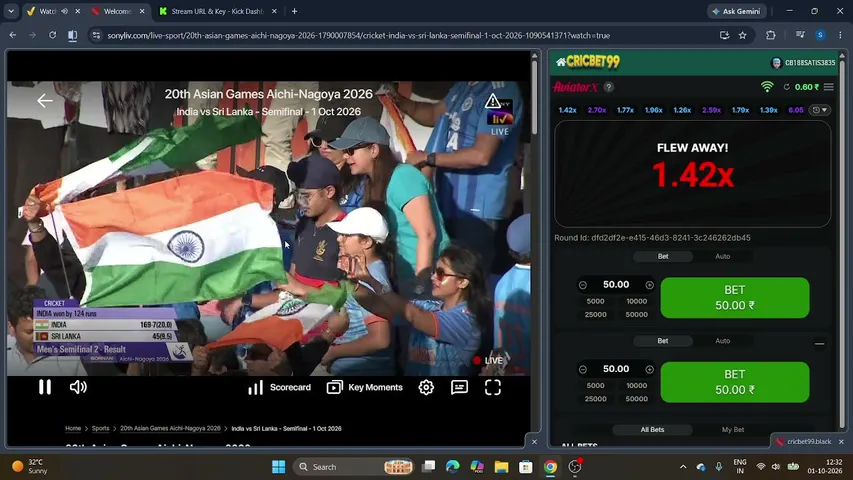Choose 50000 preset in second bet panel
The image size is (853, 480).
636,399
